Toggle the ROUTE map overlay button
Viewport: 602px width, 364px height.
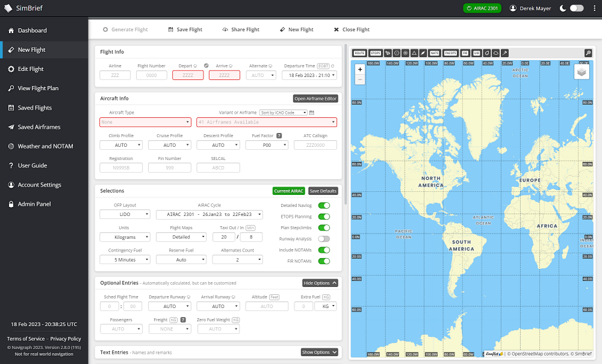(x=359, y=54)
